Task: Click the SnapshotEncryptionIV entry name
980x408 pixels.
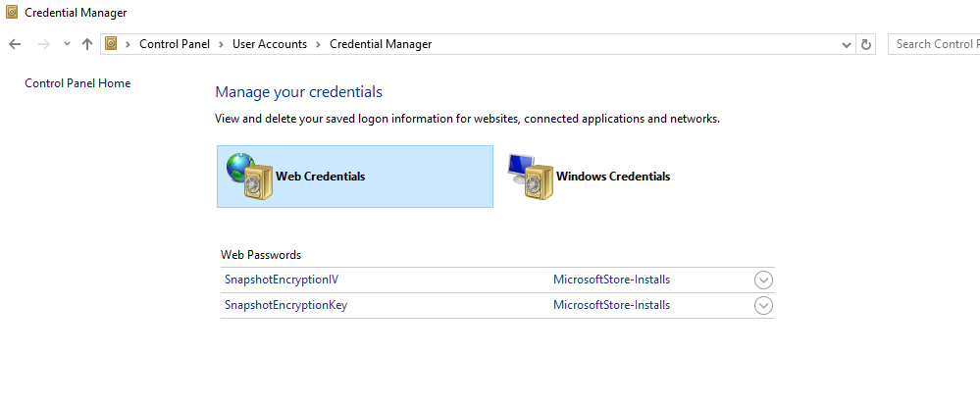Action: [282, 280]
